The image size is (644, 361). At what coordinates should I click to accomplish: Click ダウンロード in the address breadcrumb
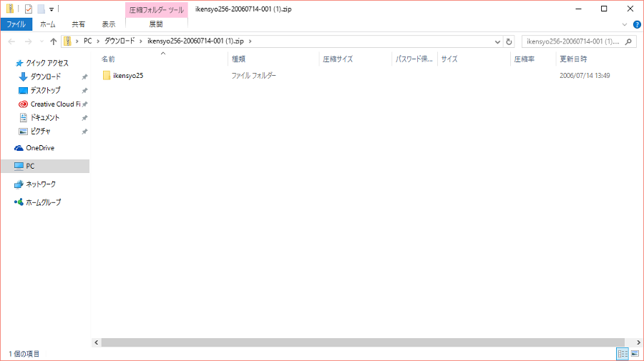pyautogui.click(x=119, y=41)
